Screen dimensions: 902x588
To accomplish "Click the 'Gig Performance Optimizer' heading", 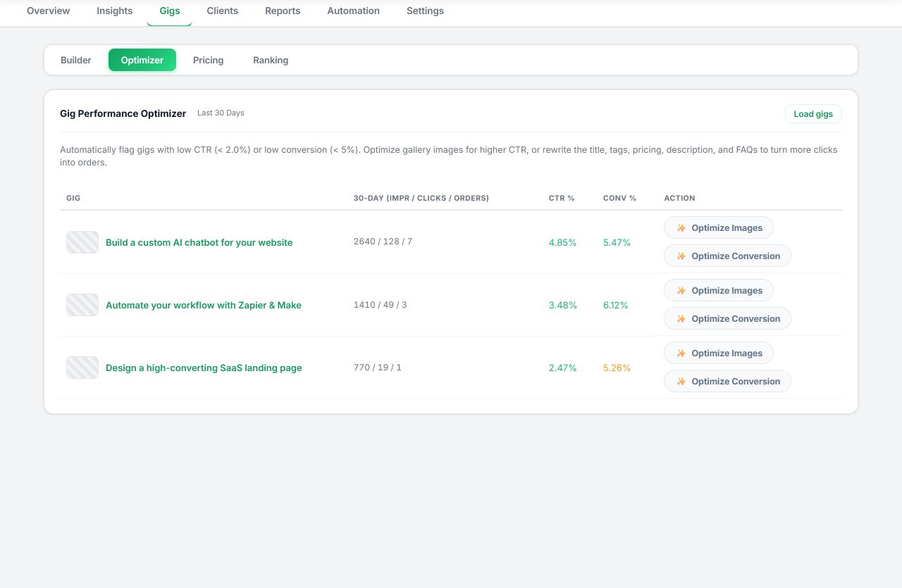I will 123,113.
